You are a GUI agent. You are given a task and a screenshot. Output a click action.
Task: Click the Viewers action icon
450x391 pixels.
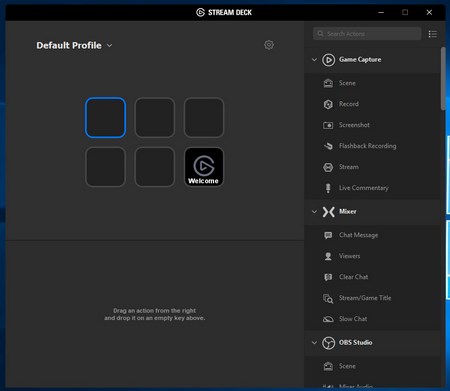coord(328,256)
